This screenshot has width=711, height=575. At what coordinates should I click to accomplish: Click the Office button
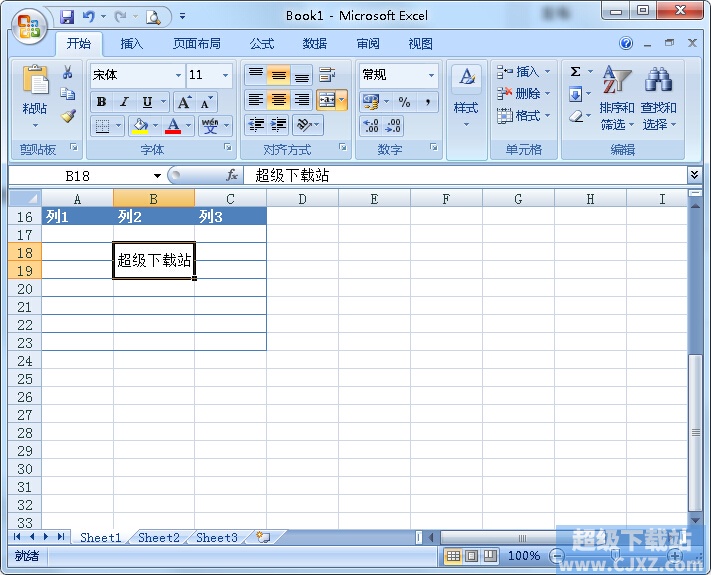[29, 26]
